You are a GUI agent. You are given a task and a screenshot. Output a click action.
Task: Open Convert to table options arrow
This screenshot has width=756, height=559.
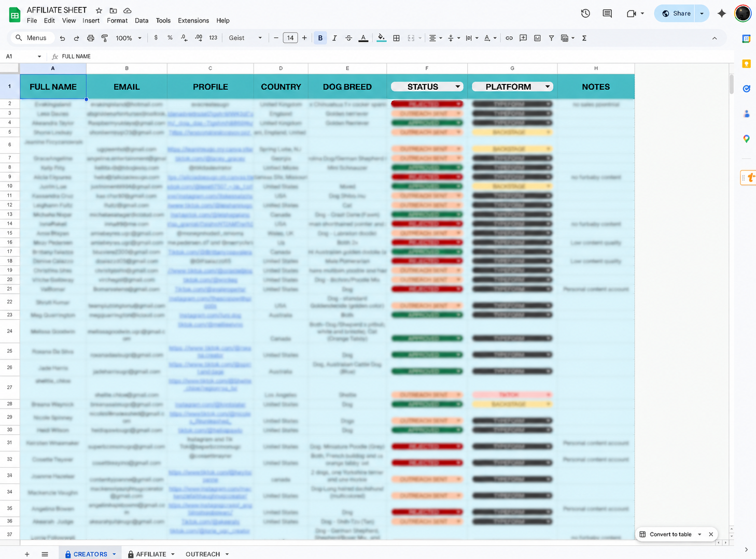tap(699, 534)
